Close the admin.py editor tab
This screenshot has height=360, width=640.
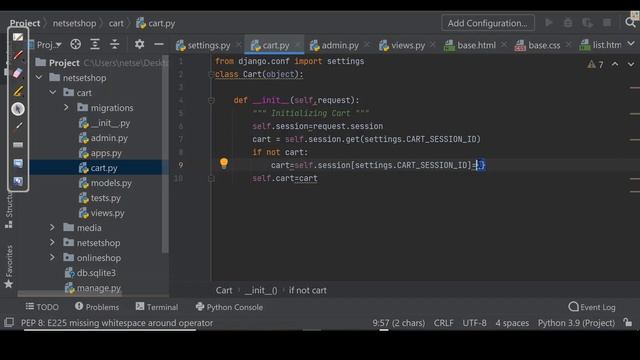click(367, 45)
